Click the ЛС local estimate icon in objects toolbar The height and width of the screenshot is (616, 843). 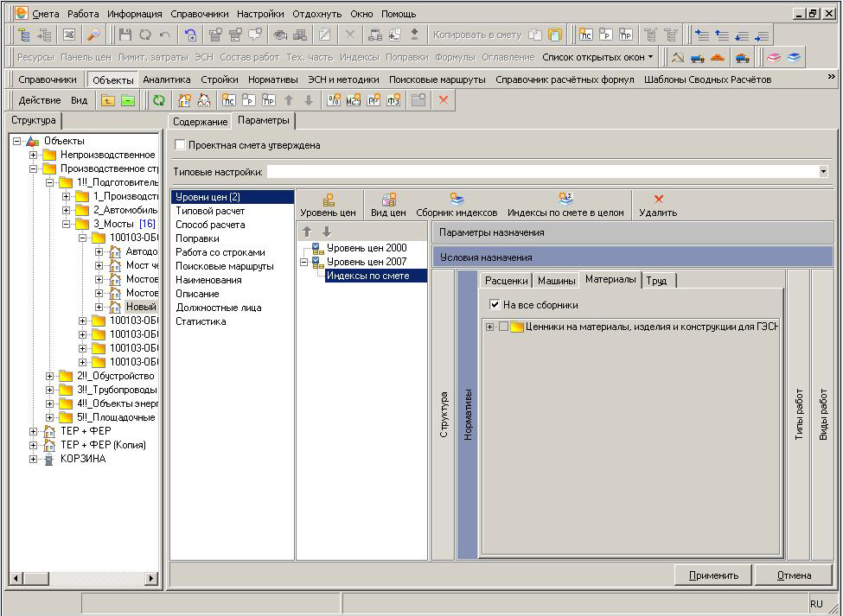(228, 100)
